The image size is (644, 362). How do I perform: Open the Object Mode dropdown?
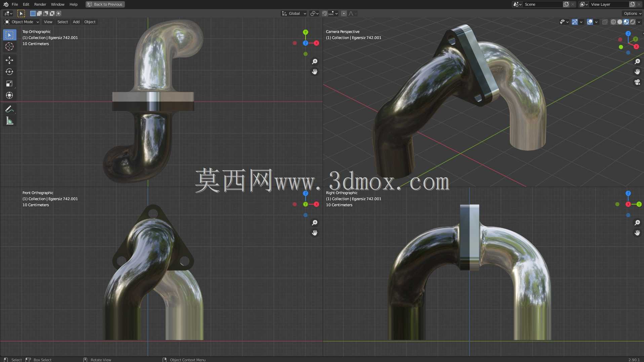pyautogui.click(x=22, y=22)
